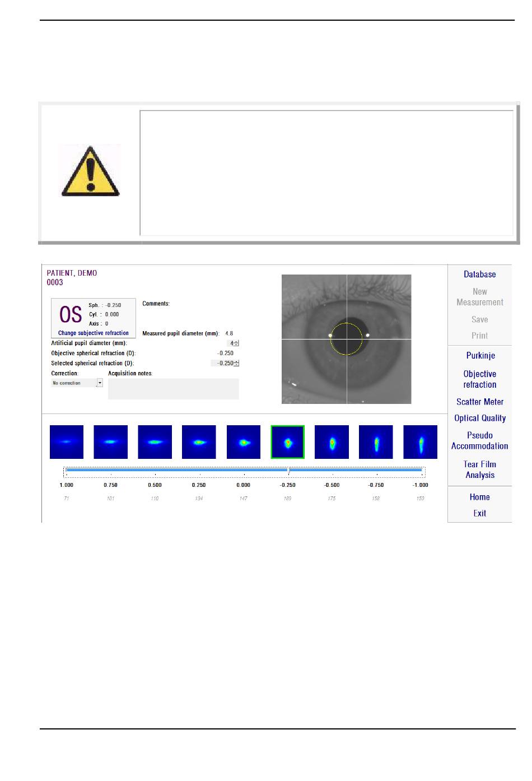
Task: Open the Pseudo Accommodation measurement
Action: click(x=479, y=440)
